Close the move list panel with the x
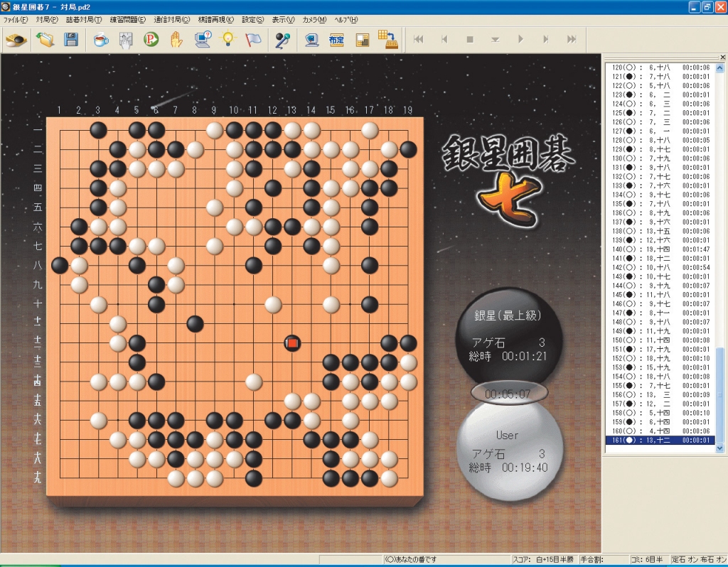728x567 pixels. (x=723, y=57)
